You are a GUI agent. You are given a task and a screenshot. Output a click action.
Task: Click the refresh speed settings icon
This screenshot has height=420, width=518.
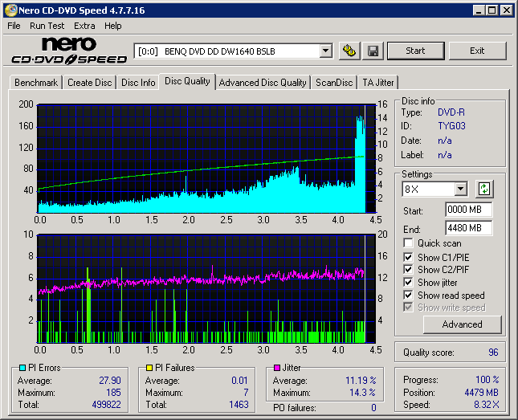point(484,189)
